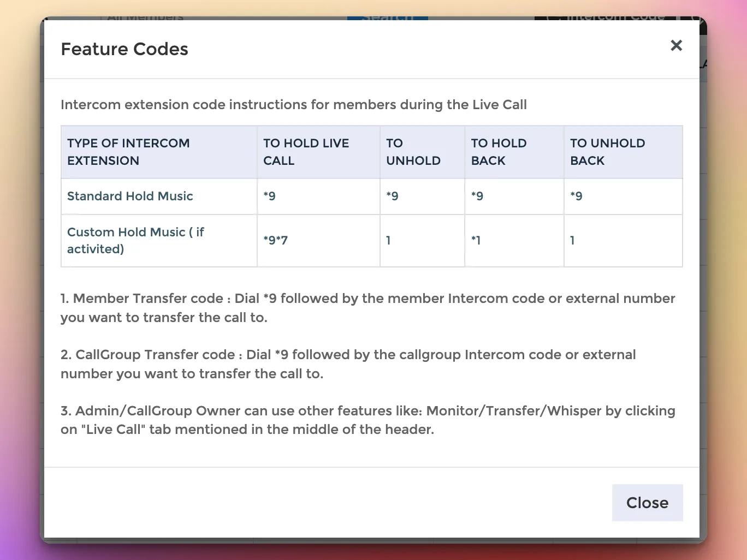This screenshot has width=747, height=560.
Task: Click the "TO HOLD LIVE CALL" column header
Action: coord(318,152)
